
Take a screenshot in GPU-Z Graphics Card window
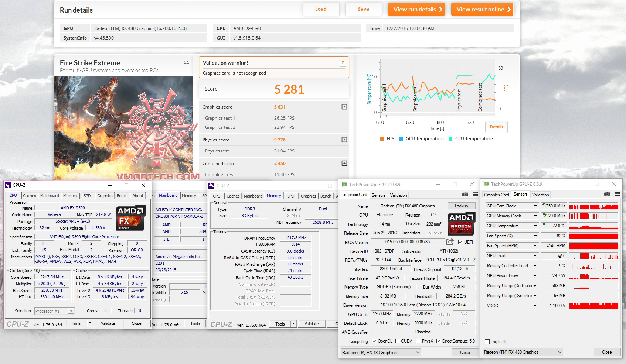tap(465, 195)
